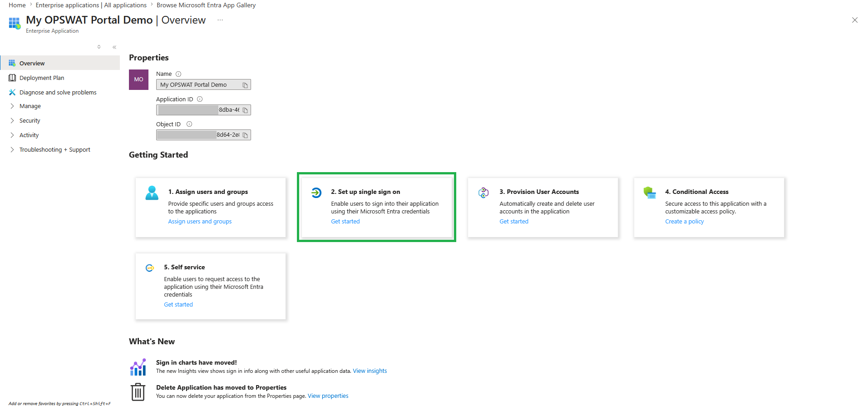Click the Sign in charts have moved! heading
Image resolution: width=868 pixels, height=406 pixels.
pos(197,362)
